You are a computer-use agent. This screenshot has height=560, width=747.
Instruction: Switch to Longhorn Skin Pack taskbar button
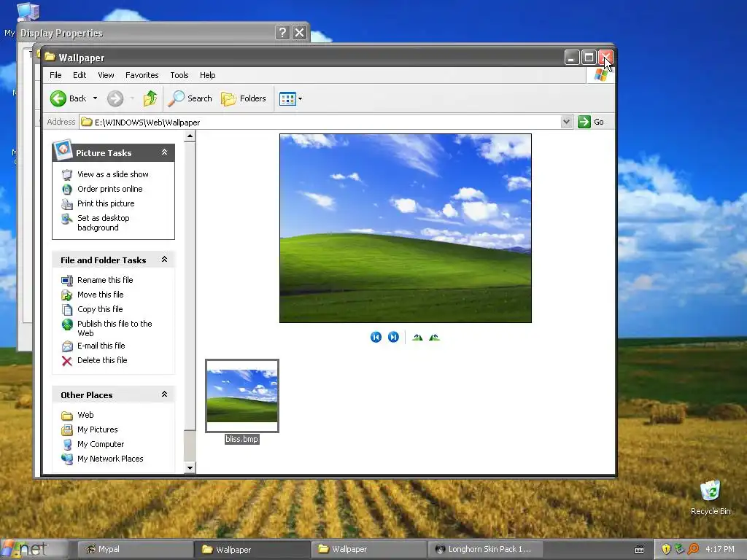485,549
